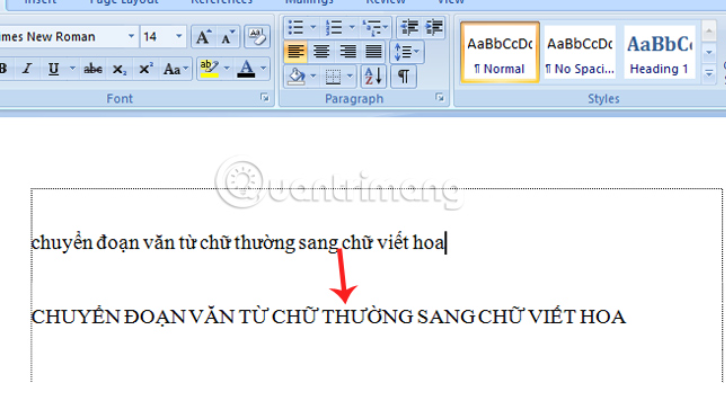Apply superscript formatting
This screenshot has height=410, width=726.
point(145,69)
